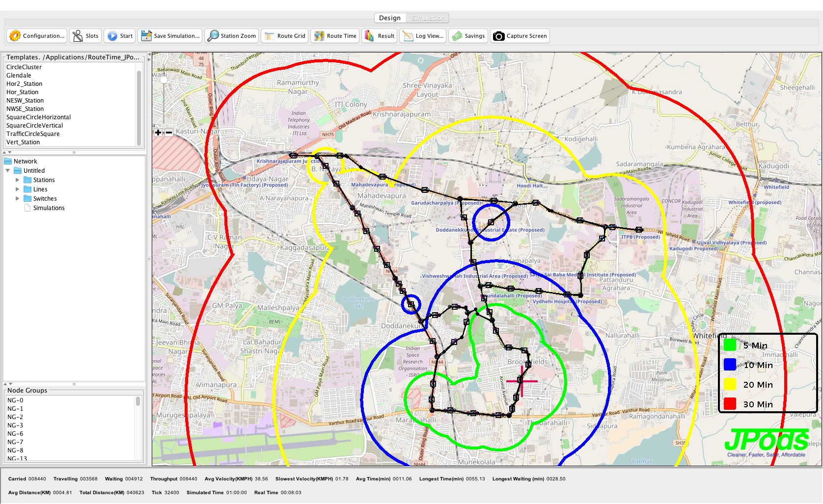
Task: Click the Slots toolbar icon
Action: tap(78, 36)
